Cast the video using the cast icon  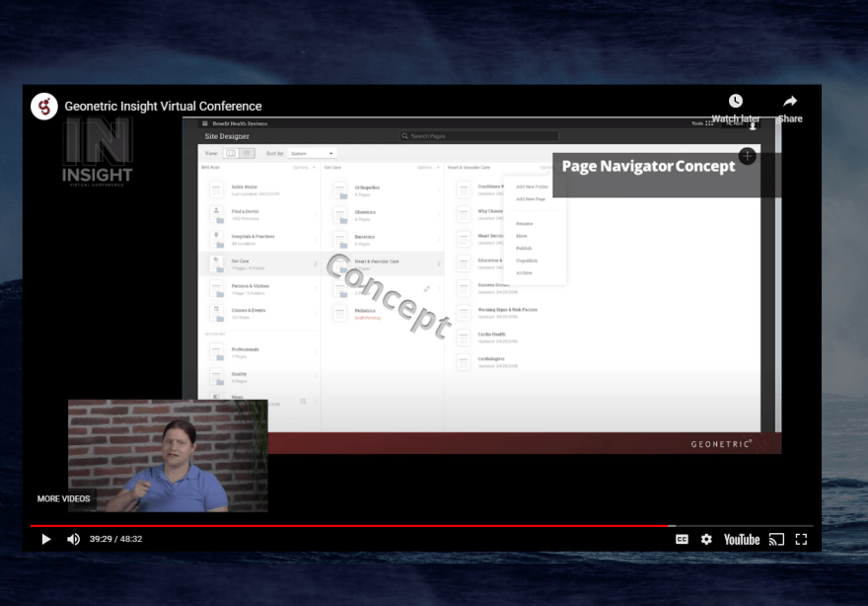tap(776, 539)
